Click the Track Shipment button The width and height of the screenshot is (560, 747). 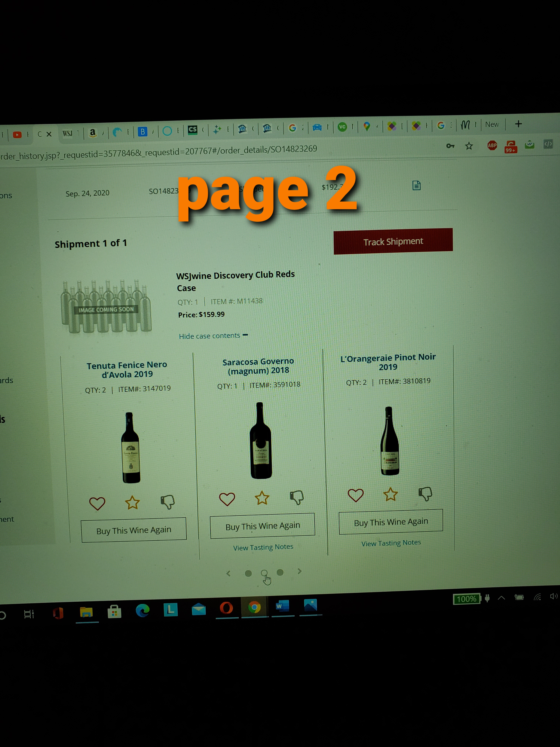point(393,241)
